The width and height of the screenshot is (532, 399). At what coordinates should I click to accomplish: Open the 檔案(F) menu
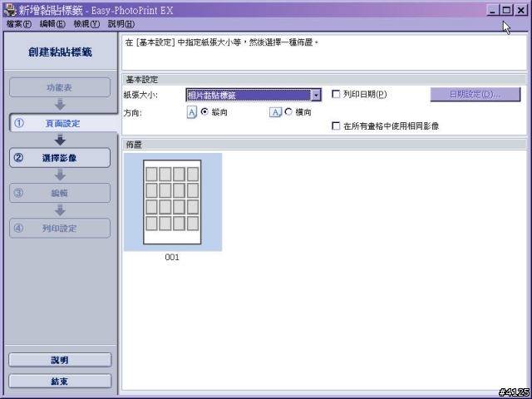point(19,24)
